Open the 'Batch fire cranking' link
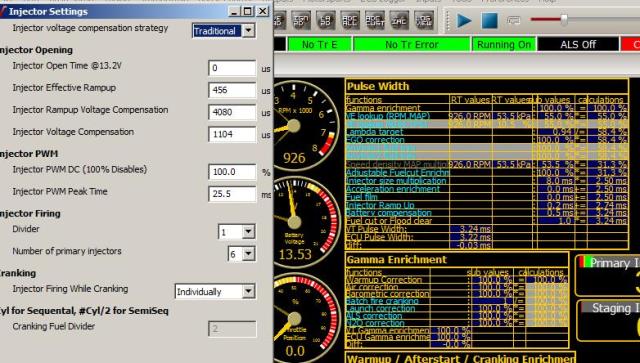 tap(382, 301)
